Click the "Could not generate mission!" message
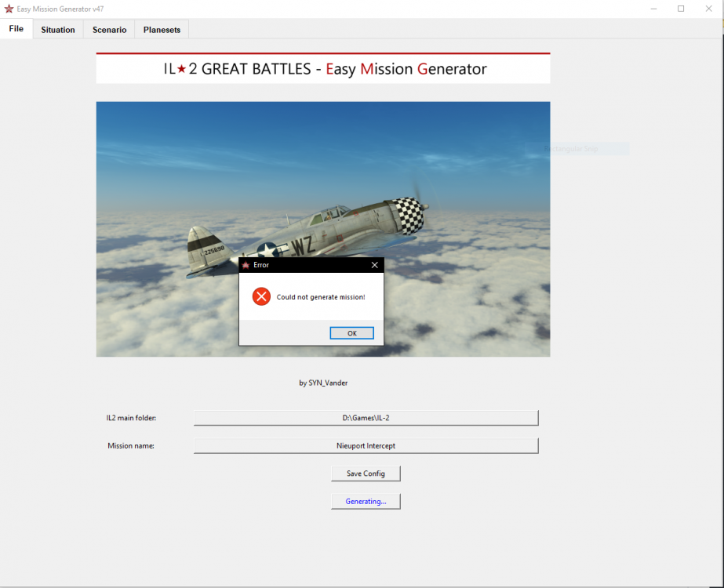The image size is (724, 588). tap(321, 297)
